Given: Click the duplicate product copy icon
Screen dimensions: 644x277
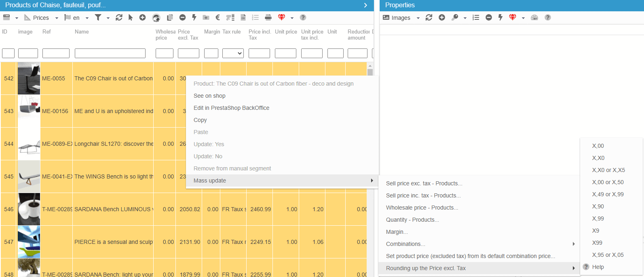Looking at the screenshot, I should coord(170,17).
